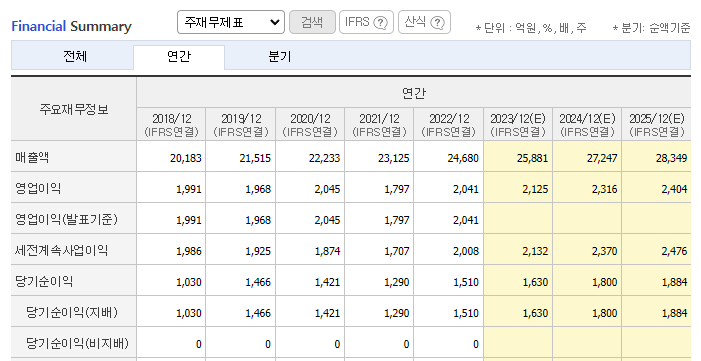Click the 매출액 value 20,183
The image size is (701, 361).
point(186,158)
